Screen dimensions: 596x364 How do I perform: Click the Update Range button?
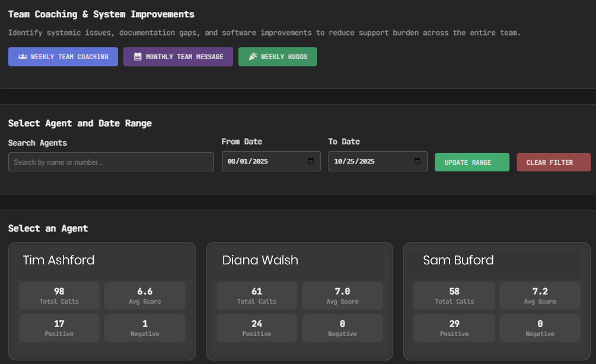471,162
